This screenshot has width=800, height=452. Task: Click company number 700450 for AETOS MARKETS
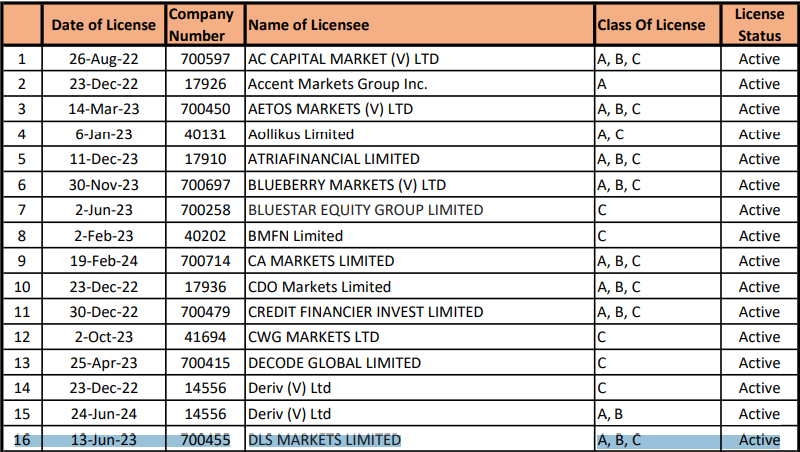[205, 109]
